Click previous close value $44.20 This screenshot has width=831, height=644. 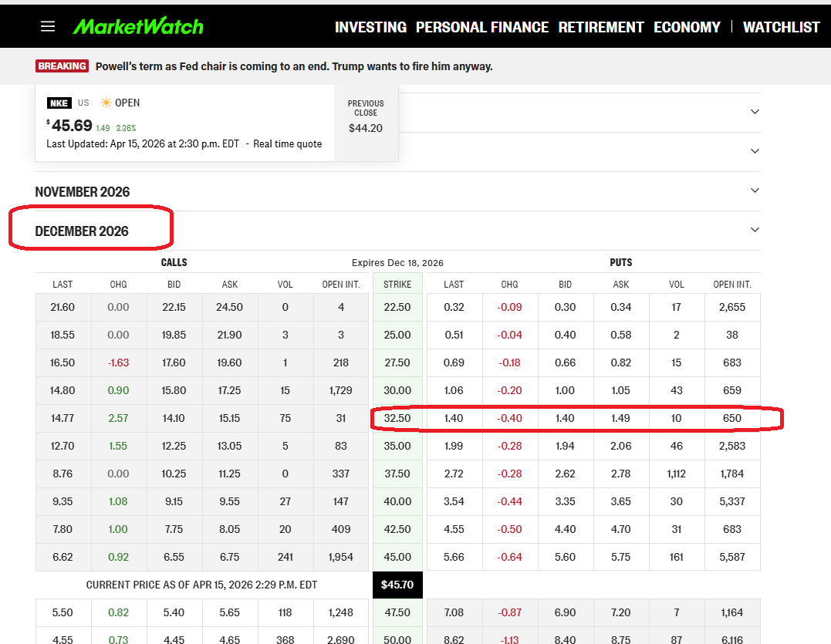coord(366,128)
